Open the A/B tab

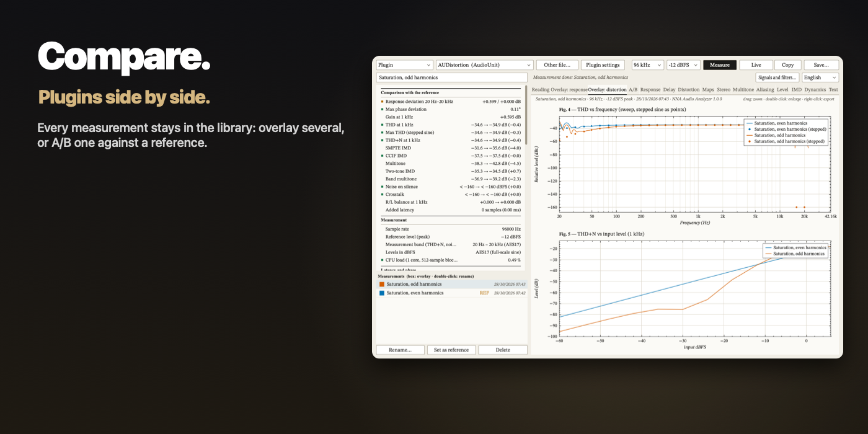(x=633, y=90)
